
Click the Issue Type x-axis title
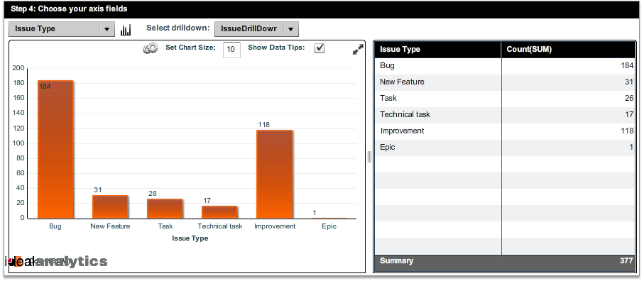pos(190,238)
